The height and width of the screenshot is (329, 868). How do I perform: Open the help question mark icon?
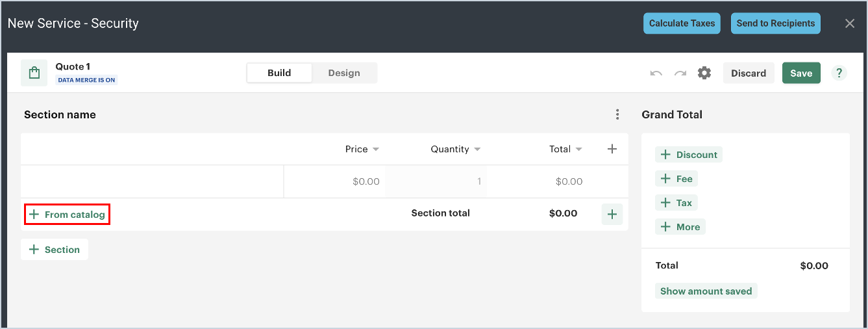(x=839, y=73)
